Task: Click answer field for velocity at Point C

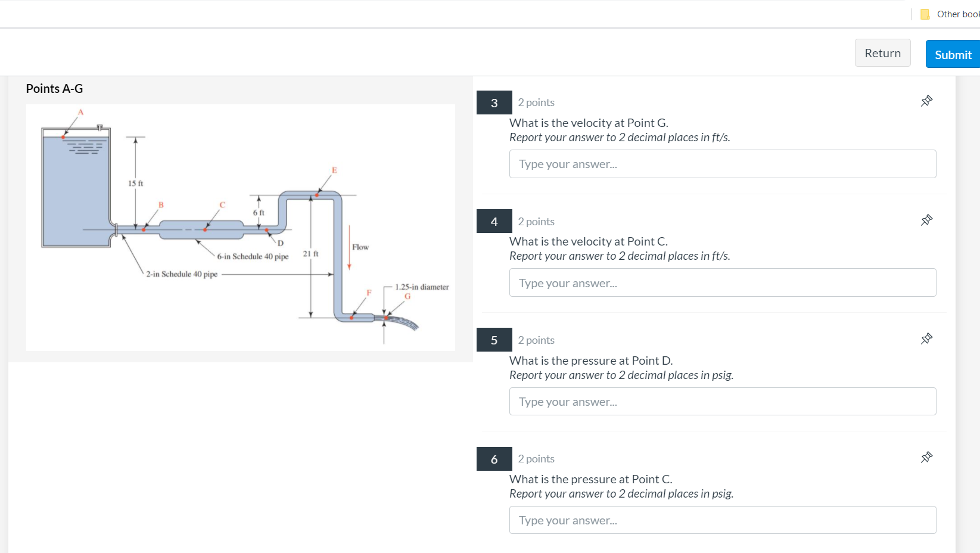Action: [723, 282]
